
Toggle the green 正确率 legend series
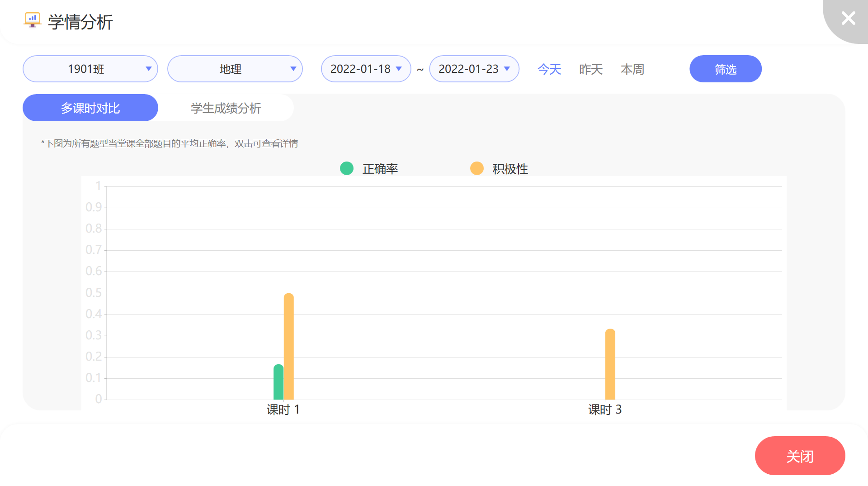(369, 169)
